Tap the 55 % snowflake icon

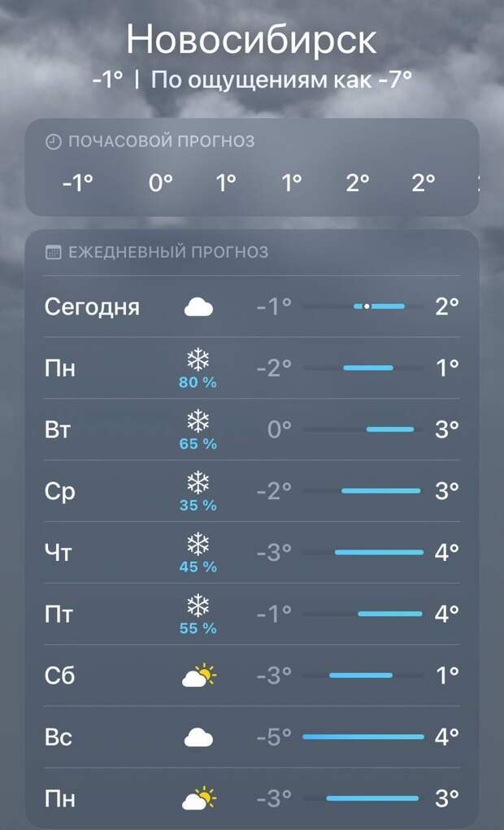[x=198, y=605]
